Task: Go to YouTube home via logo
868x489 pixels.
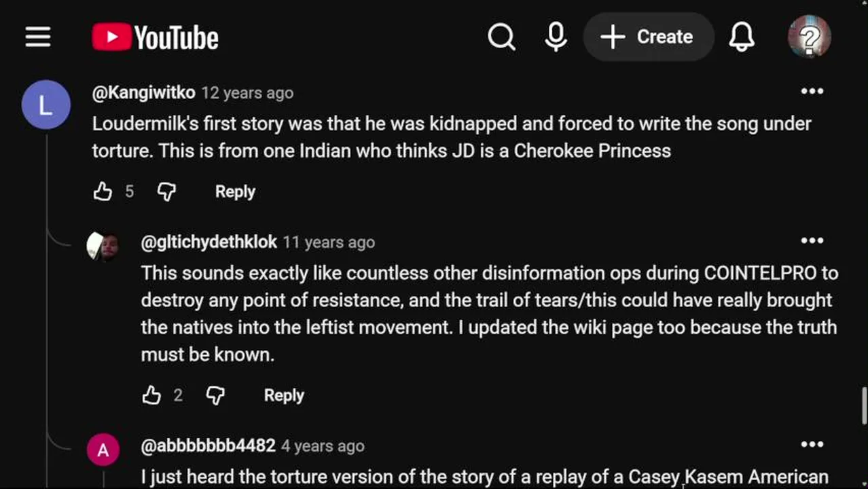Action: pos(156,37)
